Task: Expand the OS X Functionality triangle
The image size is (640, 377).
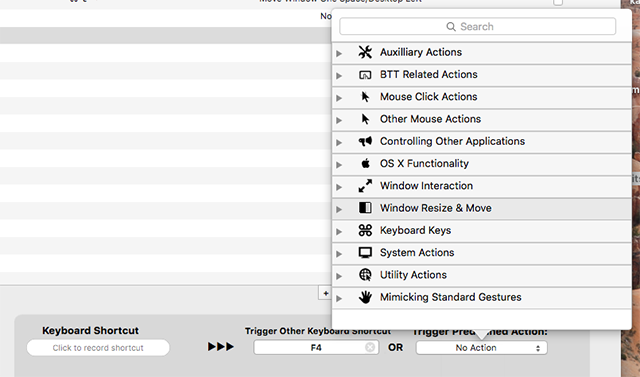Action: point(339,165)
